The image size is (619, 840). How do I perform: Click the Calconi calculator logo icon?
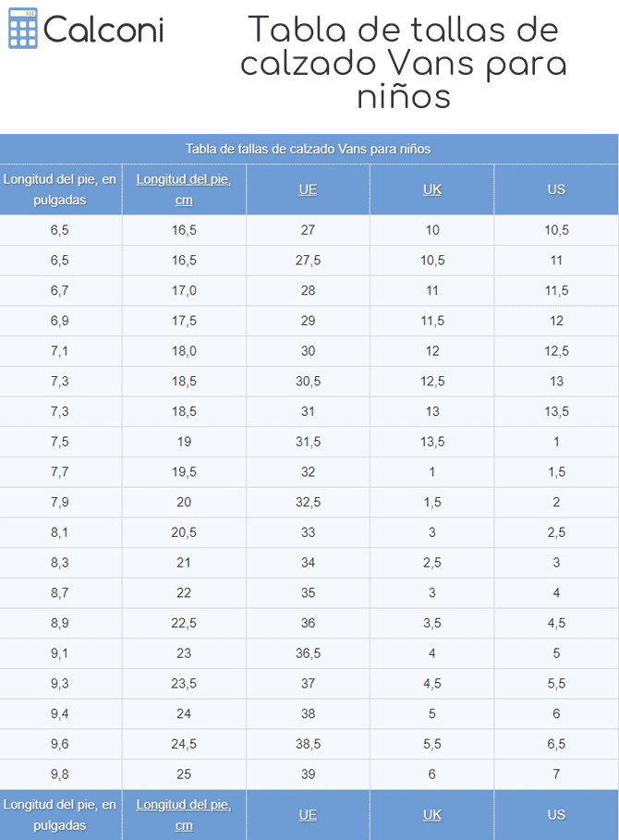(x=22, y=30)
